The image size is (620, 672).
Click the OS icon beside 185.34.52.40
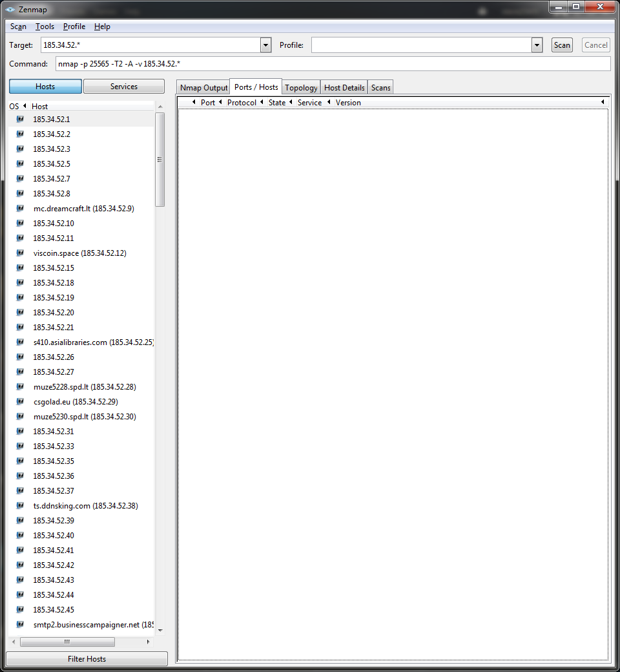[20, 535]
